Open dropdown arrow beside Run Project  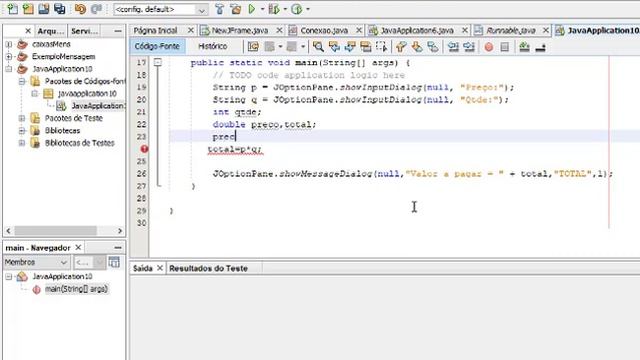pos(262,9)
